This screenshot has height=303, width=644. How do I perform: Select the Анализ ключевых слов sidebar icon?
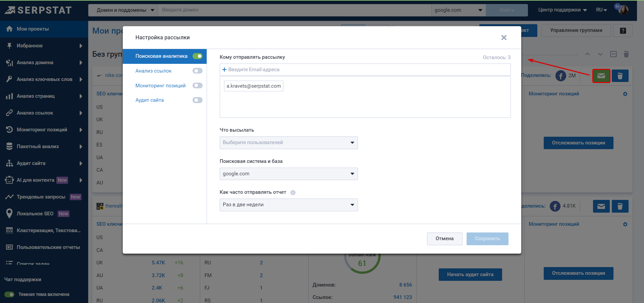(10, 79)
